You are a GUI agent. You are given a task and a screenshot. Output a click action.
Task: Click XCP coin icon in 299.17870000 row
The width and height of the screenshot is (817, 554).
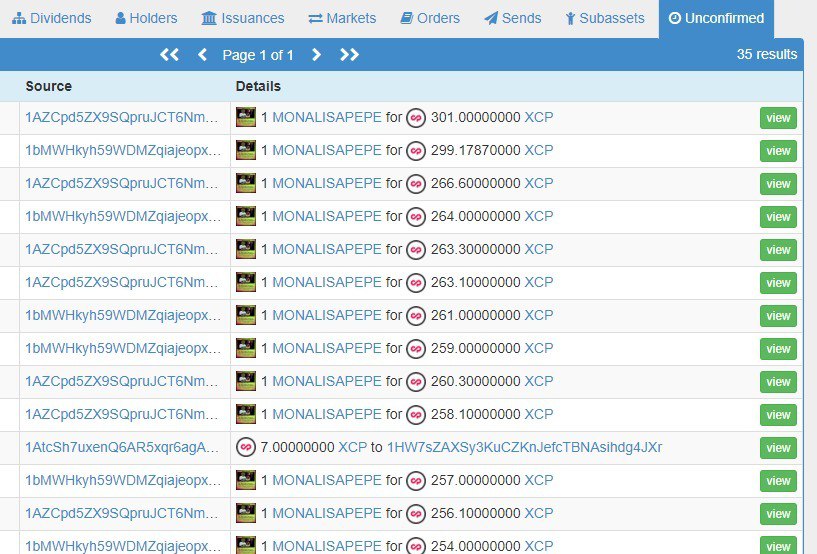click(416, 151)
